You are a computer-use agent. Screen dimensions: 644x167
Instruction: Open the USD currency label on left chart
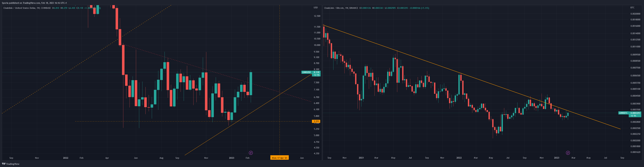316,8
